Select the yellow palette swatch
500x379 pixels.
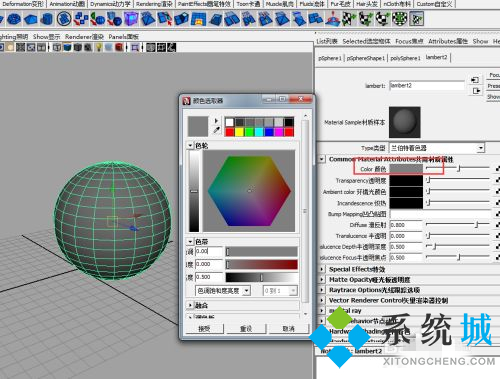click(x=240, y=132)
